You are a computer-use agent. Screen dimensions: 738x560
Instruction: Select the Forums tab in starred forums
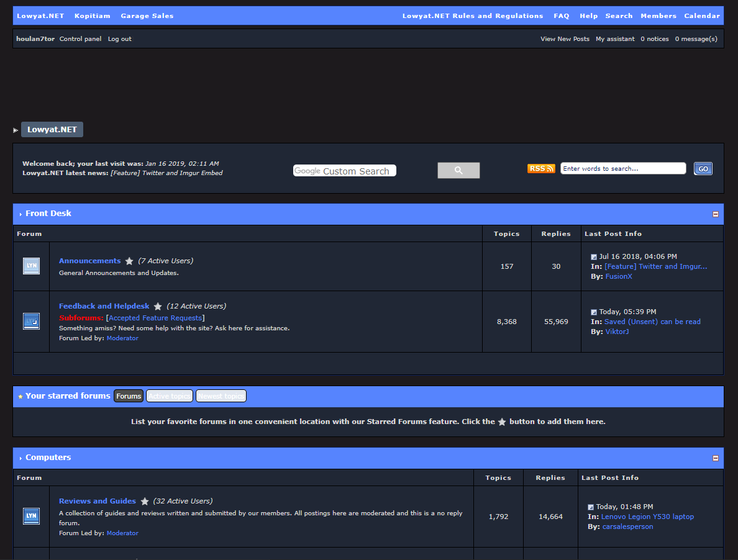pyautogui.click(x=129, y=396)
